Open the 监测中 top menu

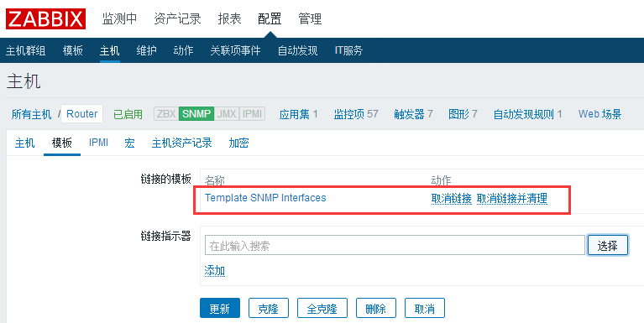coord(119,19)
